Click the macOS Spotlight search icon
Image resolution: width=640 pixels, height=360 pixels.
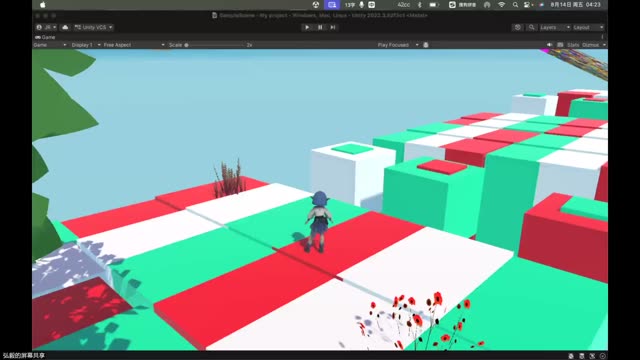point(515,5)
